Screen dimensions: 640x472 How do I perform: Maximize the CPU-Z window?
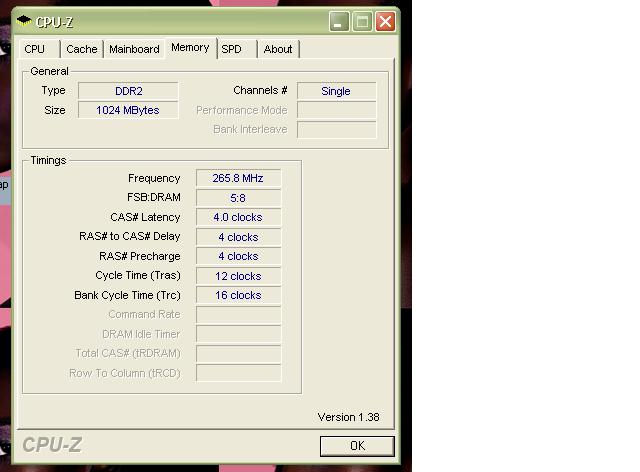362,22
